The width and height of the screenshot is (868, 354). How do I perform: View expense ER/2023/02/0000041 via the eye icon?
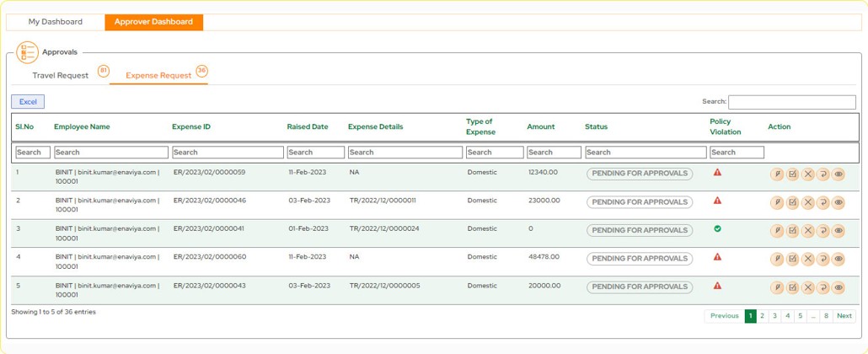pos(839,230)
